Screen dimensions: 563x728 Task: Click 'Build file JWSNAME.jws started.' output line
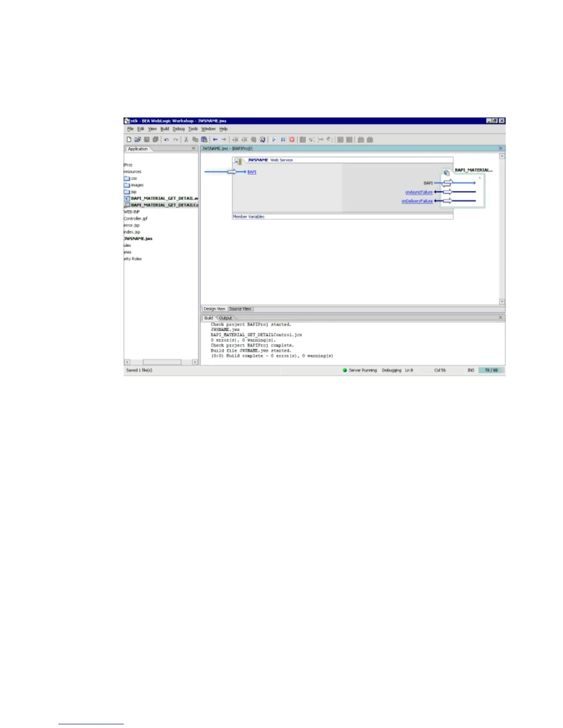point(251,351)
